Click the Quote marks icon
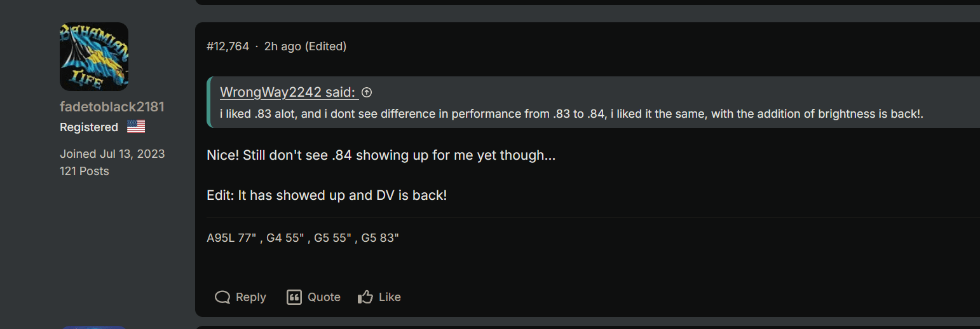Image resolution: width=980 pixels, height=329 pixels. point(294,297)
